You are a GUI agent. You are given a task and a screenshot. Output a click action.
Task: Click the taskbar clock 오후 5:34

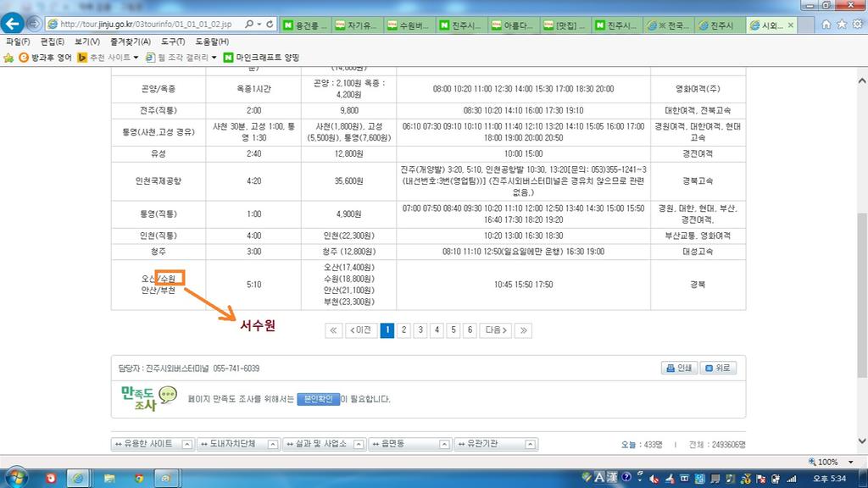[829, 479]
